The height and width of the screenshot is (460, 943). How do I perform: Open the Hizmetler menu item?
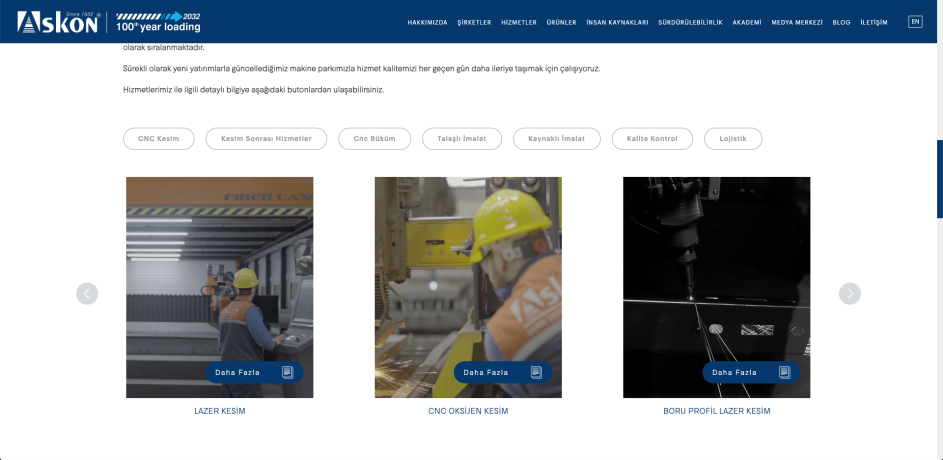(x=519, y=22)
